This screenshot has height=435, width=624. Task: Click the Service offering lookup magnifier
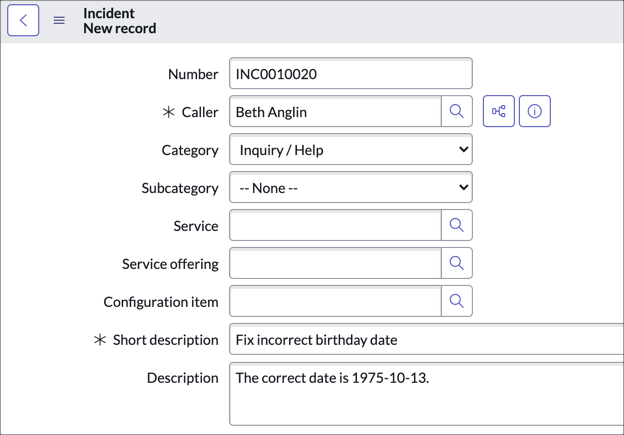[x=456, y=263]
